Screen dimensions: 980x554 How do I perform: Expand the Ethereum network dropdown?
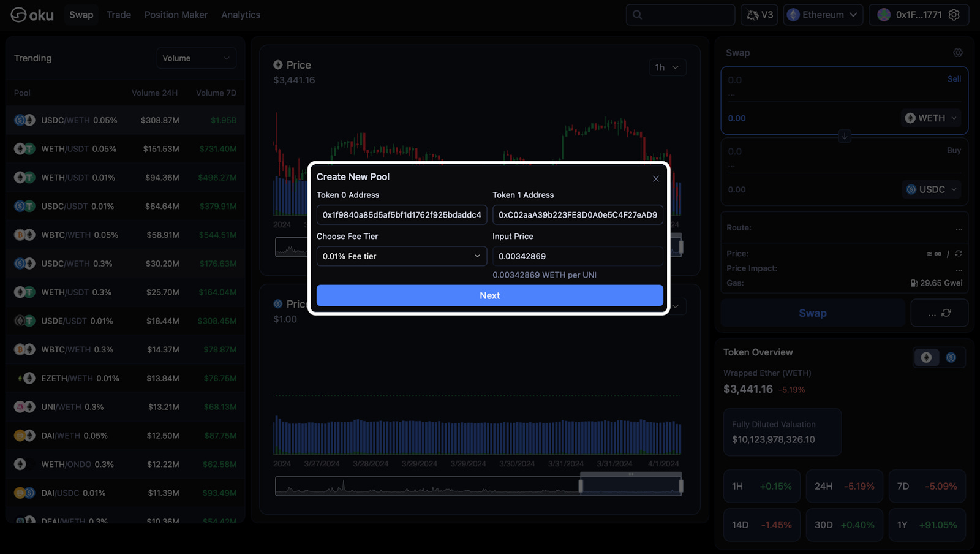823,14
